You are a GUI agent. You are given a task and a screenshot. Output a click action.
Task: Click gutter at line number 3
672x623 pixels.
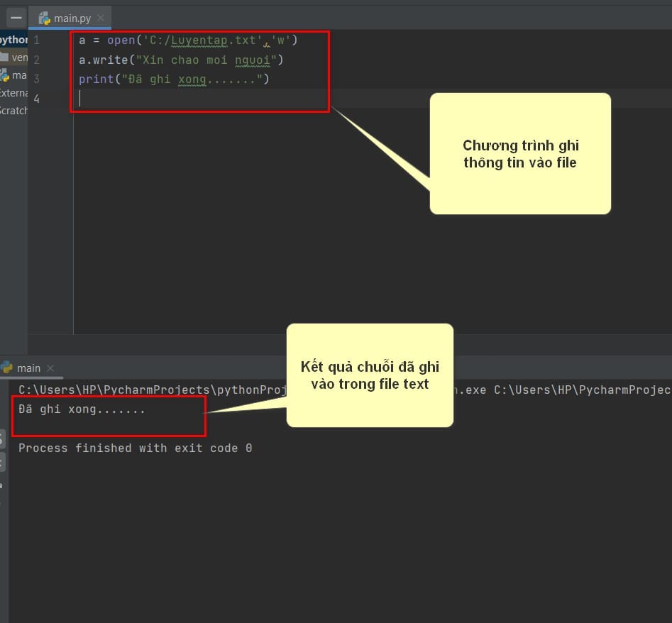(37, 79)
